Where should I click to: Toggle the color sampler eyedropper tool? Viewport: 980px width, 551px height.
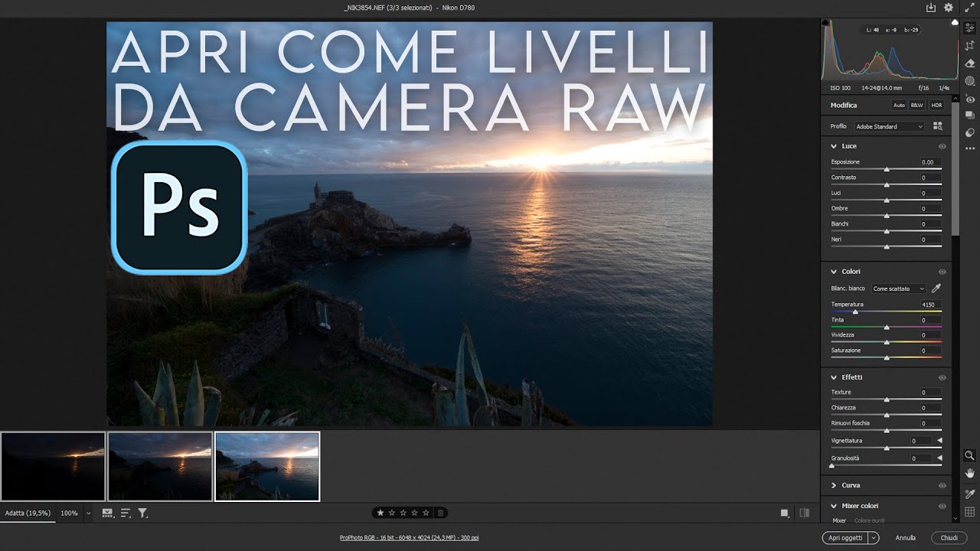point(969,494)
